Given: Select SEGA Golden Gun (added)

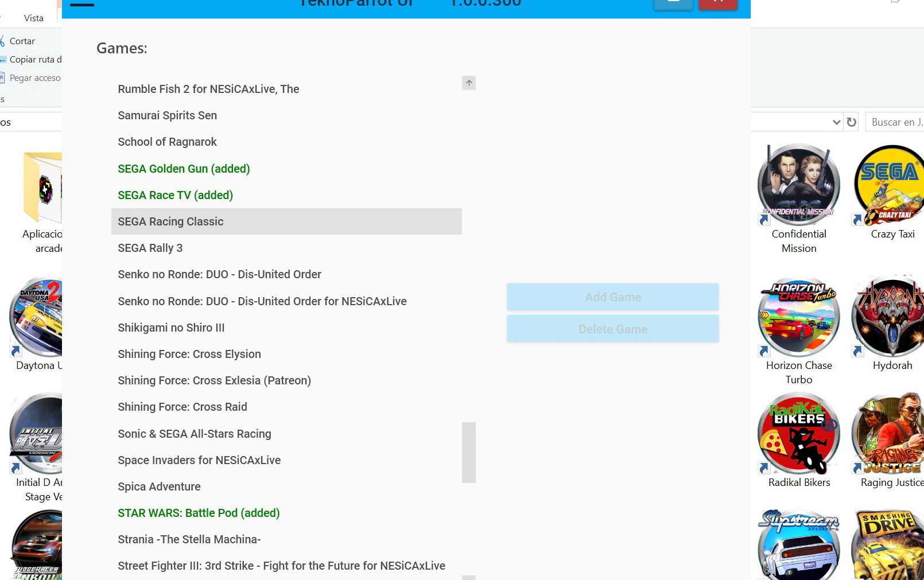Looking at the screenshot, I should pyautogui.click(x=286, y=169).
